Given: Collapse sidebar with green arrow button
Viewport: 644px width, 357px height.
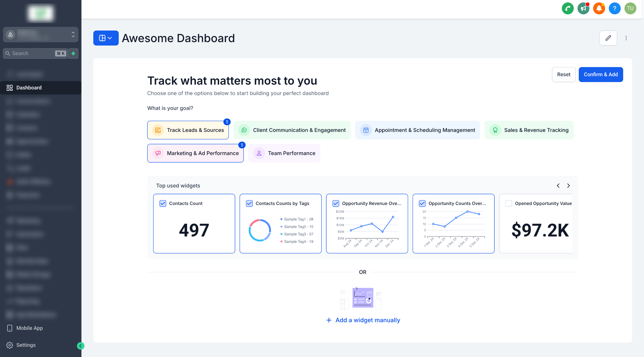Looking at the screenshot, I should point(81,346).
